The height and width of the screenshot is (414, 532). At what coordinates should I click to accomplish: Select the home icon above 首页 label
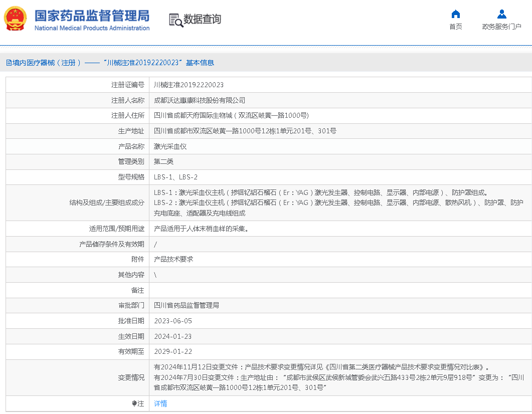click(455, 14)
